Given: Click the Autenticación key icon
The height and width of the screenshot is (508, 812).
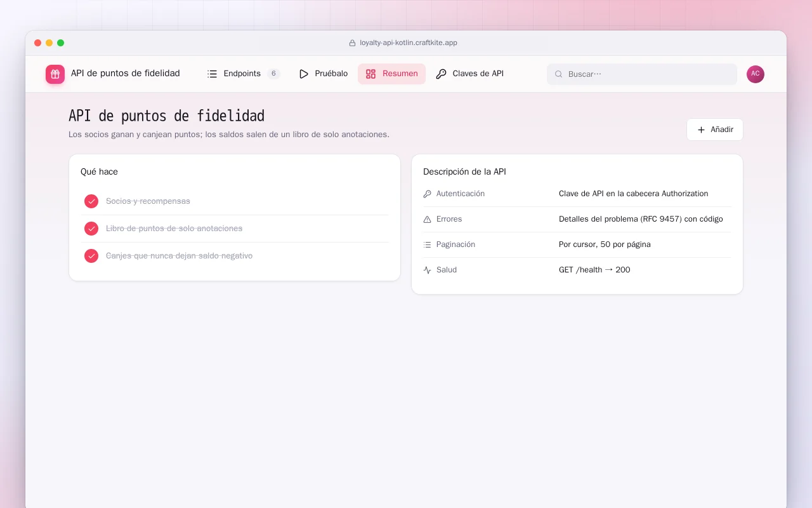Looking at the screenshot, I should pos(427,194).
